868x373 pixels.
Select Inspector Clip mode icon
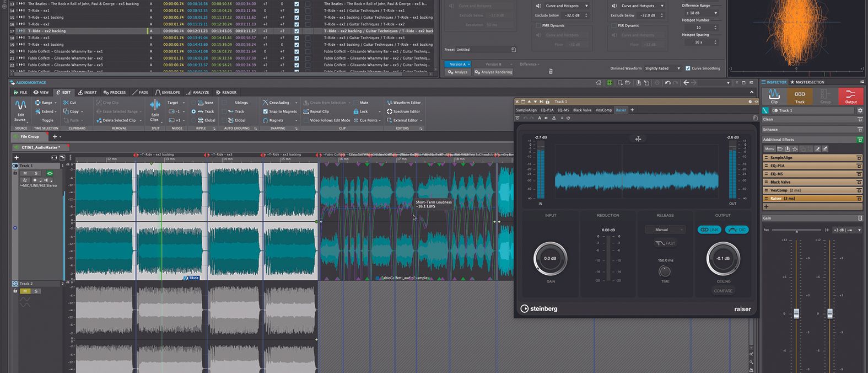pyautogui.click(x=774, y=97)
